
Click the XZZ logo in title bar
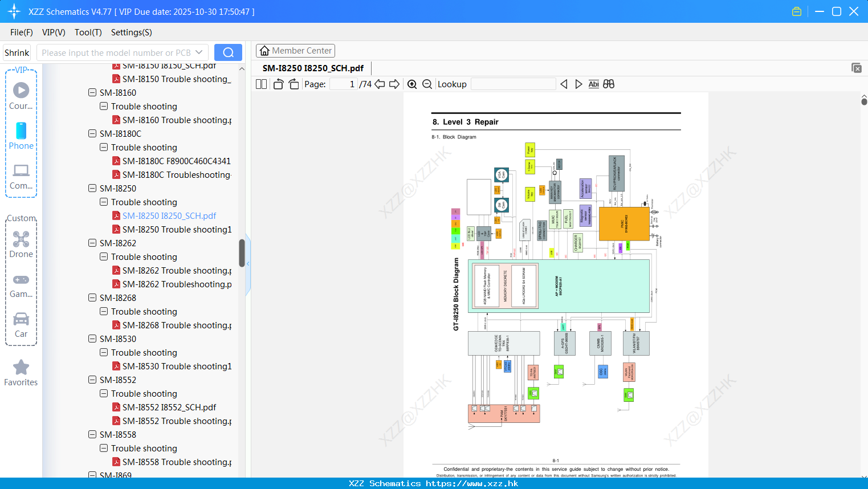point(14,11)
